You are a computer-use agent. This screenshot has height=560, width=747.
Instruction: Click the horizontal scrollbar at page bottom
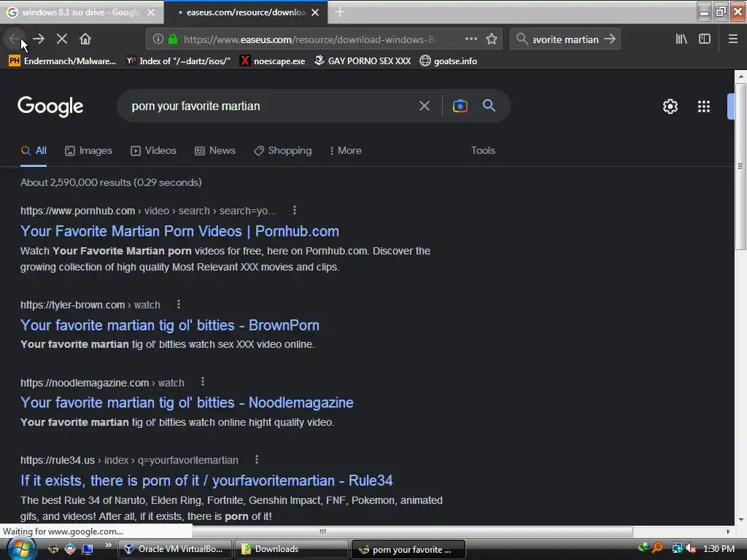pos(323,532)
